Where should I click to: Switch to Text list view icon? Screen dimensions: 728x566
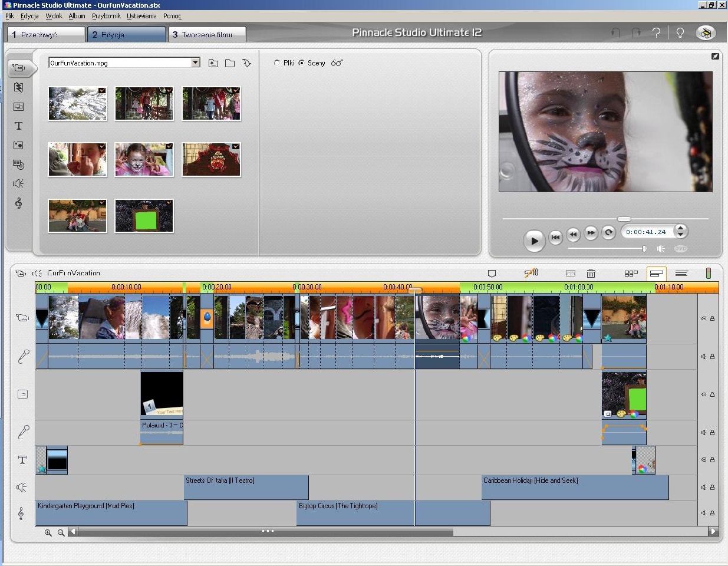(x=681, y=274)
